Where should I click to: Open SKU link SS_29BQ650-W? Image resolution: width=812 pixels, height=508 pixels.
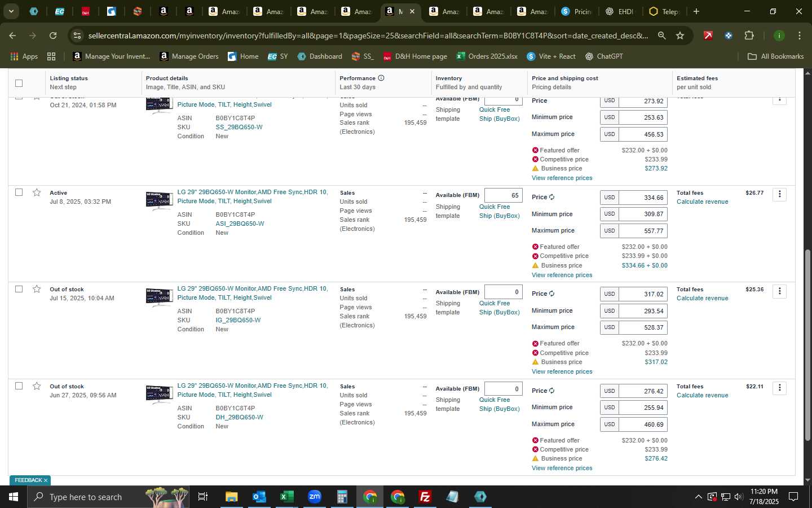coord(239,127)
